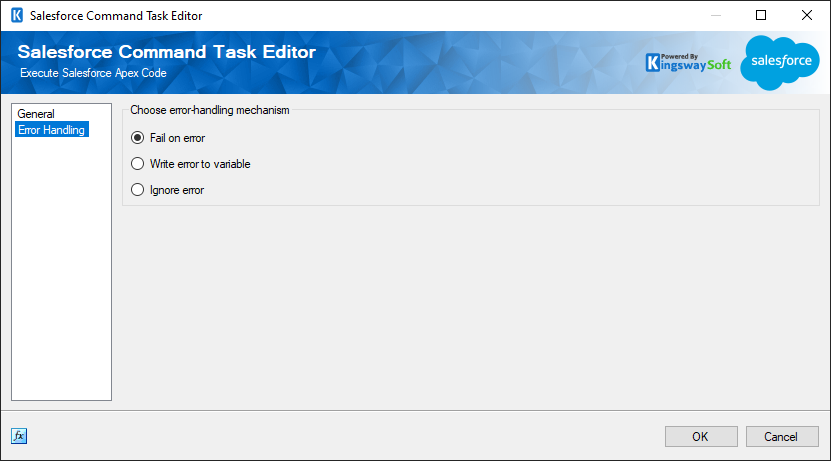The width and height of the screenshot is (831, 461).
Task: Close the Salesforce Command Task Editor window
Action: pos(807,15)
